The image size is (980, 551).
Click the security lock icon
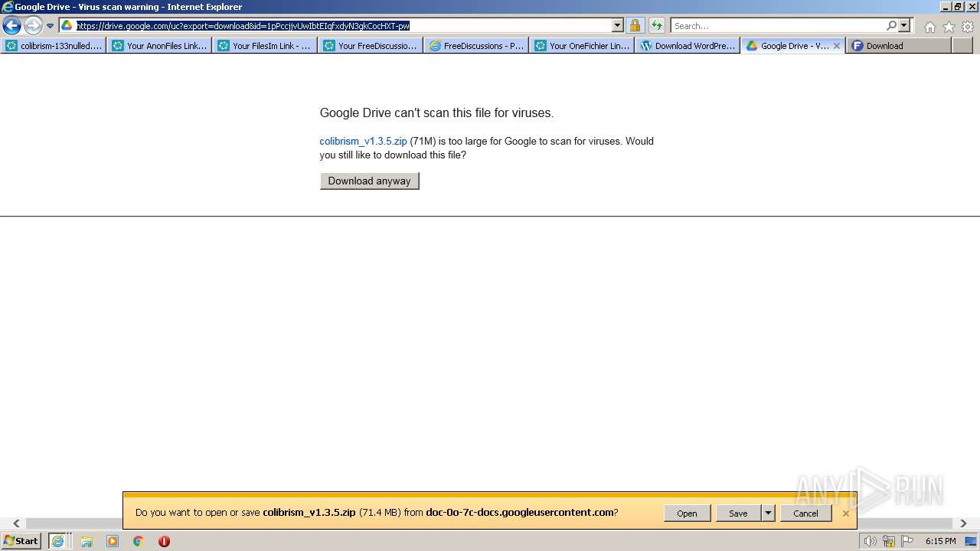[635, 26]
